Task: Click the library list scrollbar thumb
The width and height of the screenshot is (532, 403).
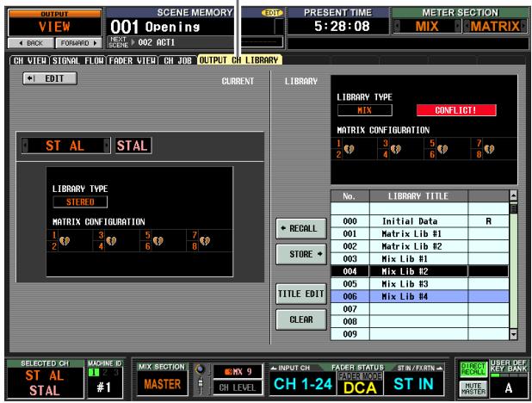Action: pyautogui.click(x=513, y=208)
